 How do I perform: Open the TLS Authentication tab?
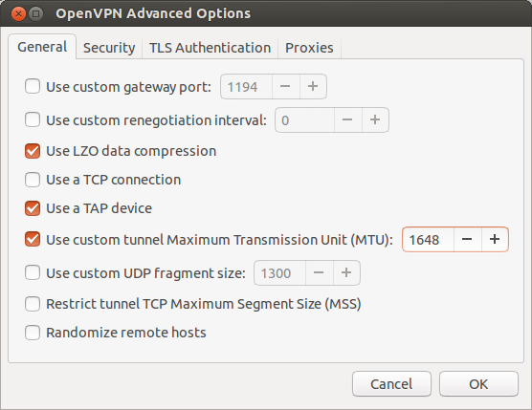coord(210,48)
